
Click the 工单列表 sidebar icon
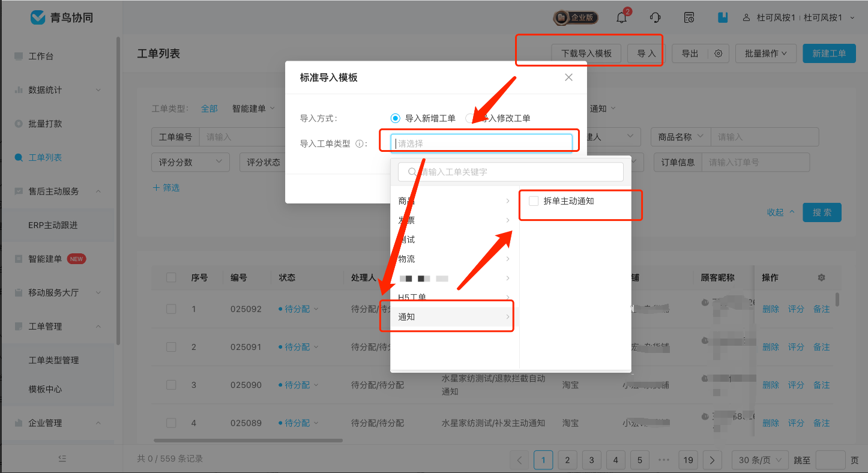click(19, 157)
